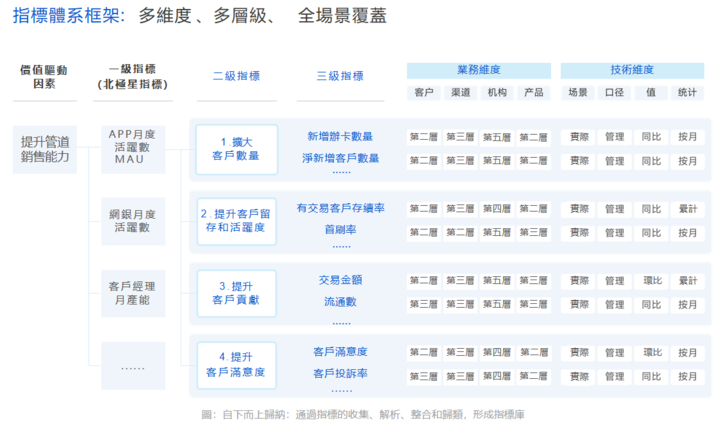
Task: Click 按月 in the 客戶投訴率 row
Action: pos(687,376)
